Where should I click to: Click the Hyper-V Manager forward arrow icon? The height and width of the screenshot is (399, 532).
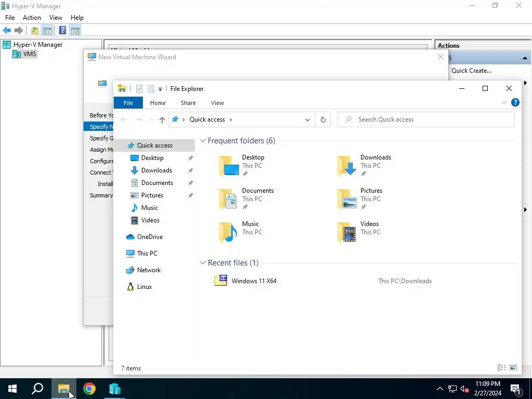(19, 31)
